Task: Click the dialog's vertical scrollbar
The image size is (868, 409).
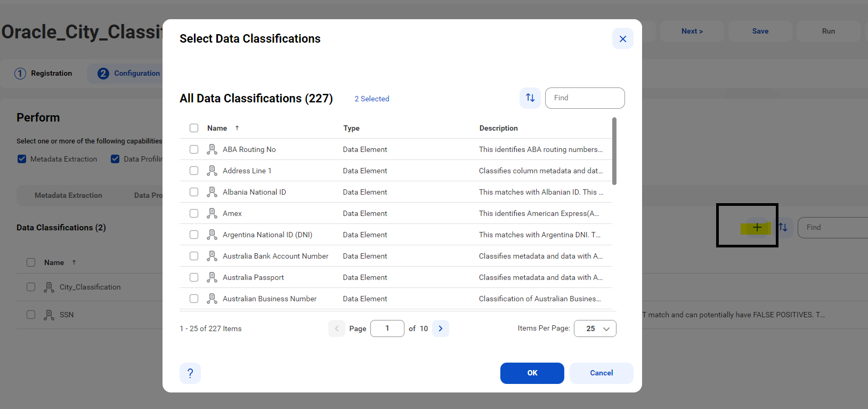Action: pyautogui.click(x=614, y=151)
